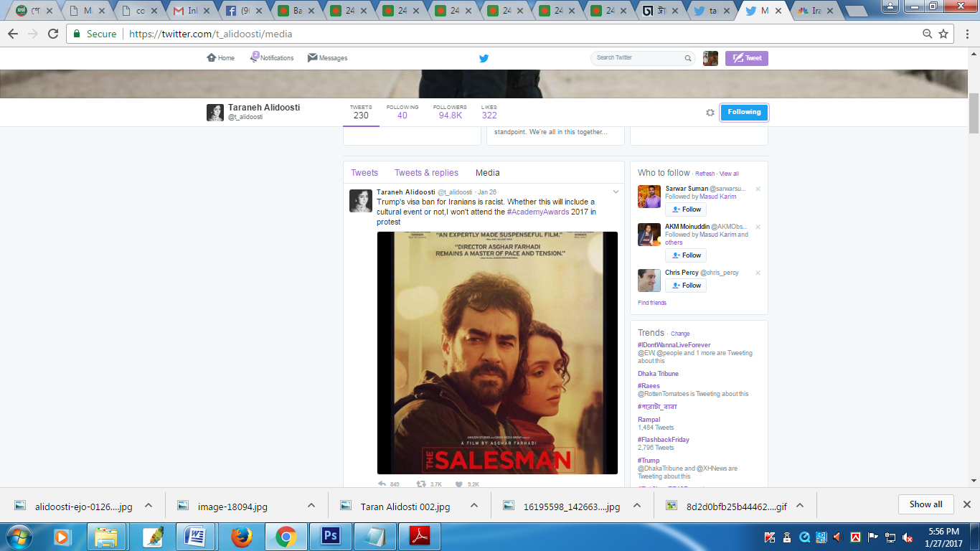This screenshot has width=980, height=551.
Task: Expand the tweet options chevron
Action: [616, 192]
